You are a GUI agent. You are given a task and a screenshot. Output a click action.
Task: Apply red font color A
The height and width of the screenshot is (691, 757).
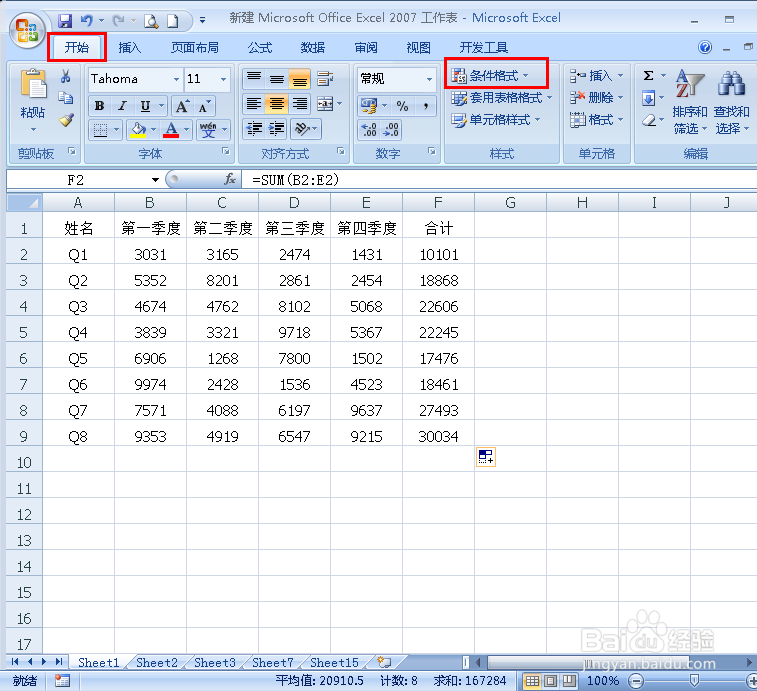tap(171, 129)
